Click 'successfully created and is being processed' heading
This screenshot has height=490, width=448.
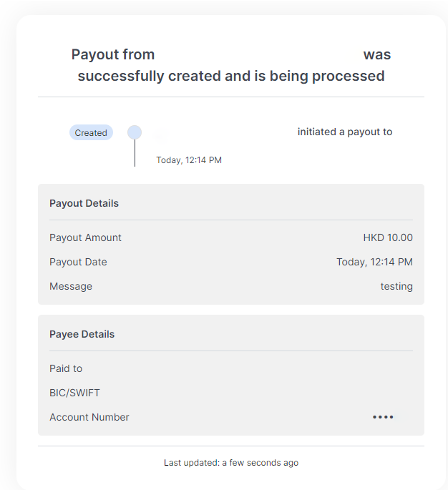[231, 76]
